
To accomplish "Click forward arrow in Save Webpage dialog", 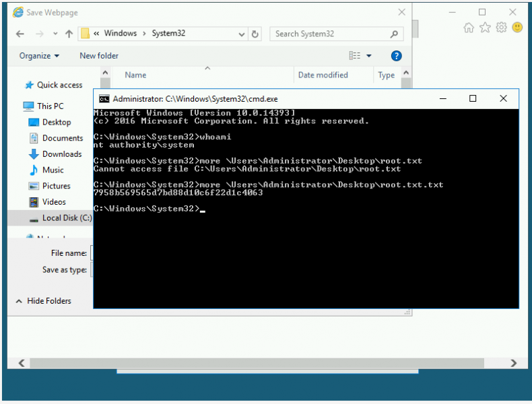I will (x=40, y=34).
